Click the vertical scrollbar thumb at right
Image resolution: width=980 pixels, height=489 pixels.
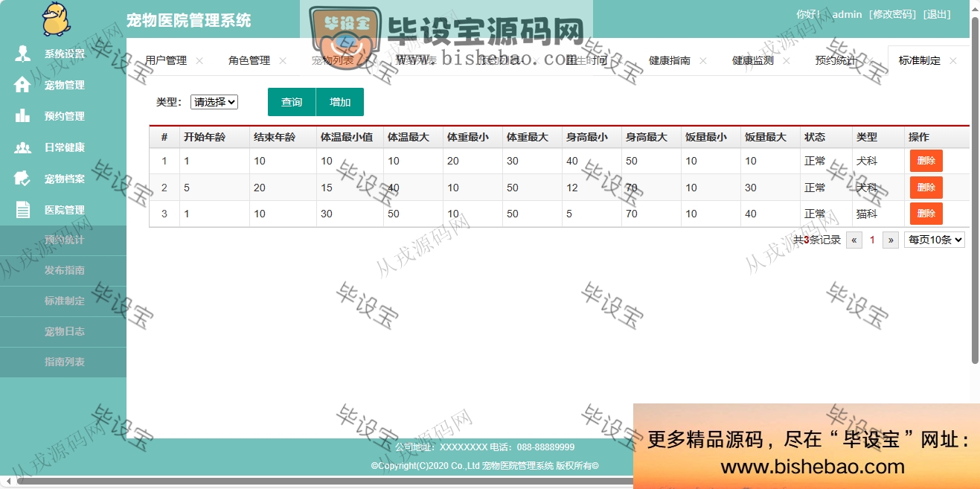975,190
